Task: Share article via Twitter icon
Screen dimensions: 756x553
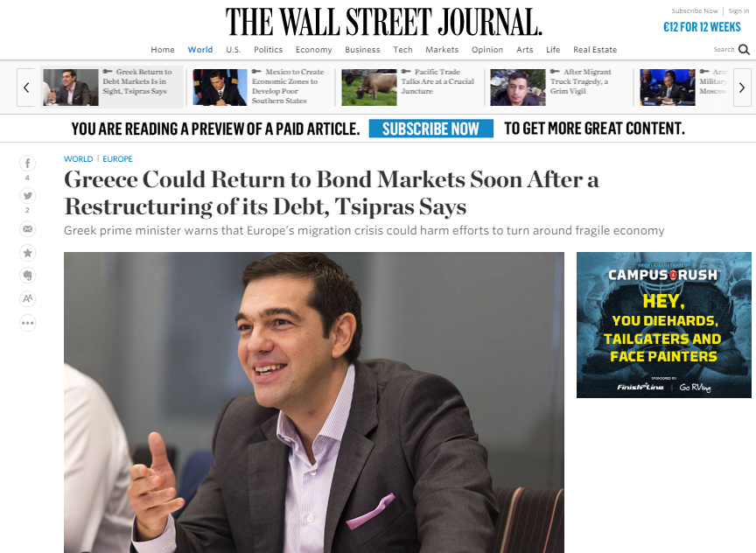Action: point(27,196)
